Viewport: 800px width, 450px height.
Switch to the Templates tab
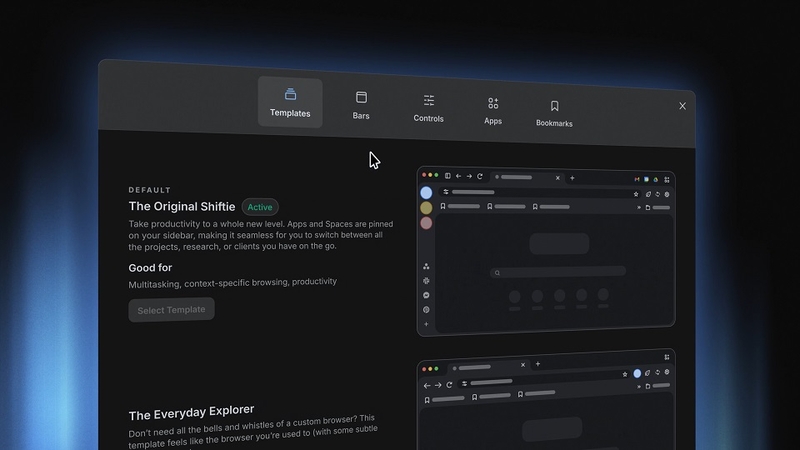tap(290, 102)
